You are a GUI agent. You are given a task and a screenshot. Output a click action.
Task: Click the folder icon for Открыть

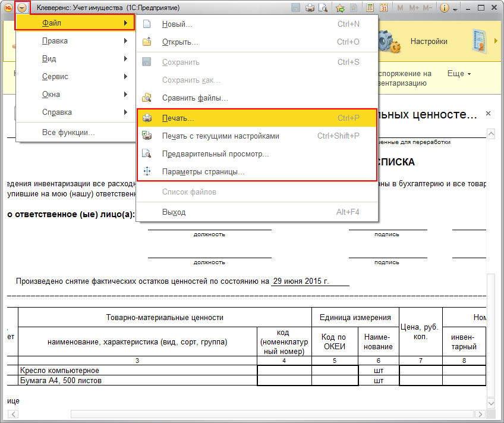(147, 42)
